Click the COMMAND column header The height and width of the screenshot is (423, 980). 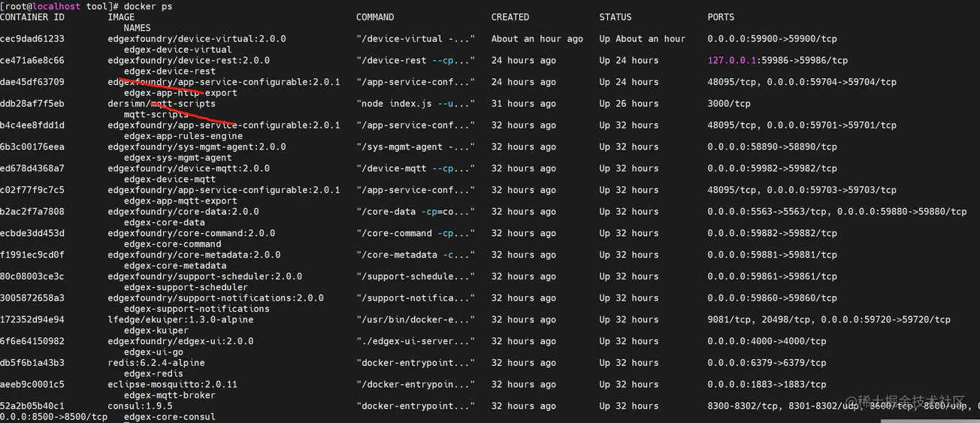click(x=375, y=17)
